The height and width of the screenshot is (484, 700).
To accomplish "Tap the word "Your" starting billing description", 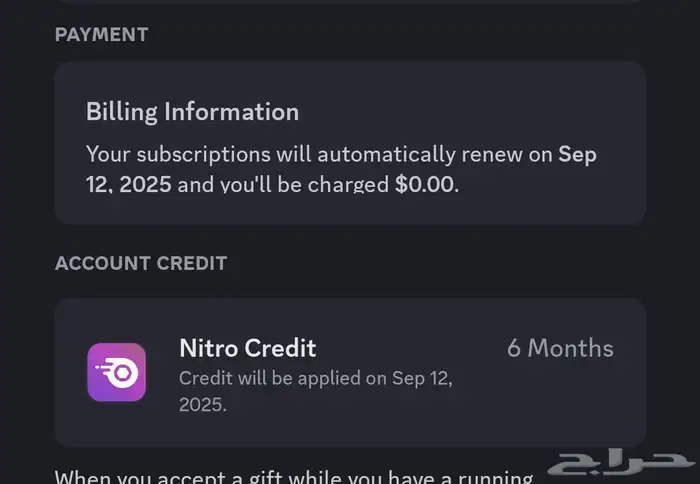I will click(x=108, y=155).
